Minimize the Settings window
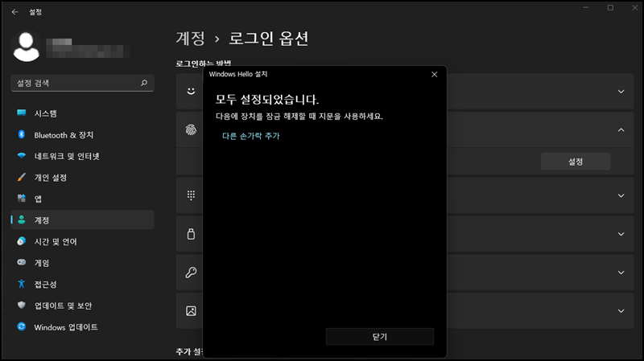 pyautogui.click(x=586, y=7)
